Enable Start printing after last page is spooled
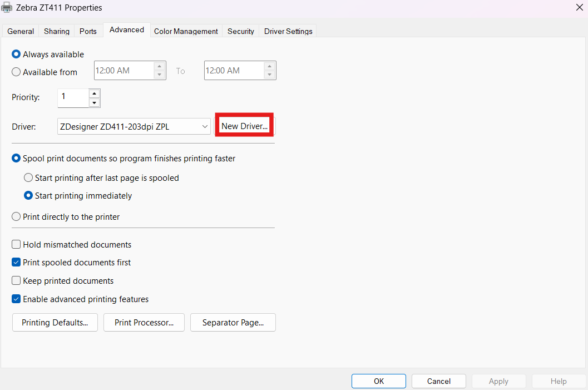This screenshot has height=390, width=588. pyautogui.click(x=28, y=177)
